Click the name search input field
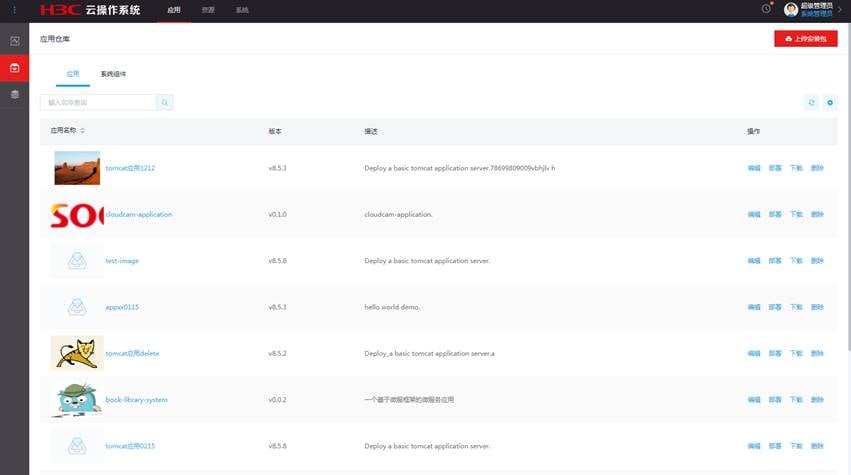The height and width of the screenshot is (475, 851). click(97, 102)
